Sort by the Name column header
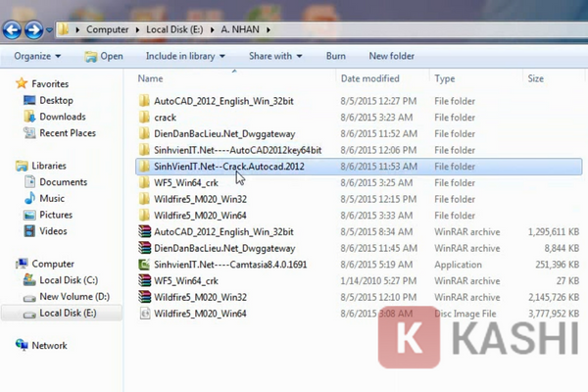 pos(150,78)
